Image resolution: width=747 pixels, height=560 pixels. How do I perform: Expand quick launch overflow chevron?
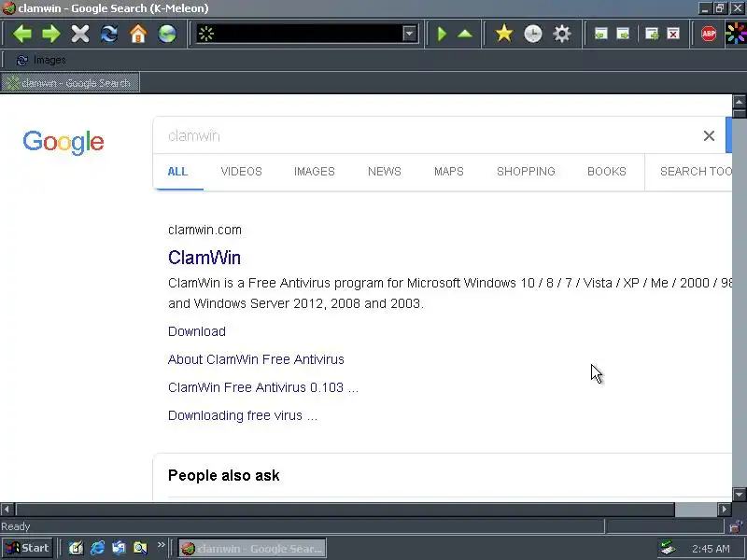[161, 545]
